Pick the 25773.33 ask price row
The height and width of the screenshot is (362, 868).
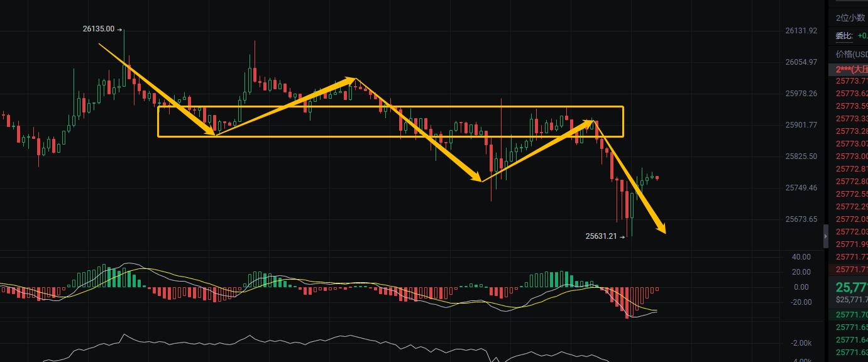coord(851,119)
